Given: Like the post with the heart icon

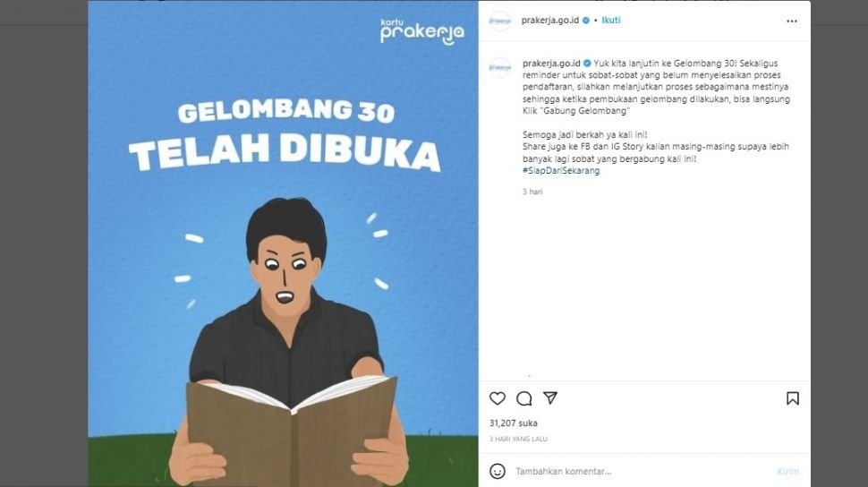Looking at the screenshot, I should (x=498, y=398).
